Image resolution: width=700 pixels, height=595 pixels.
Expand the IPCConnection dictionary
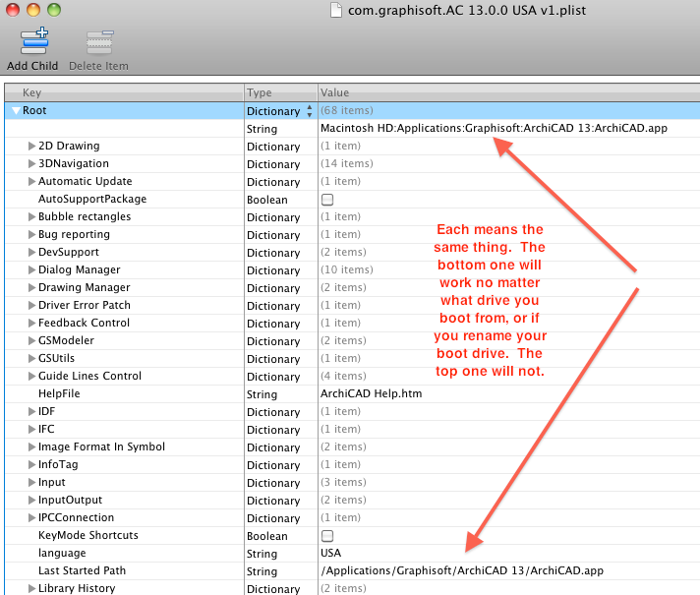coord(31,517)
